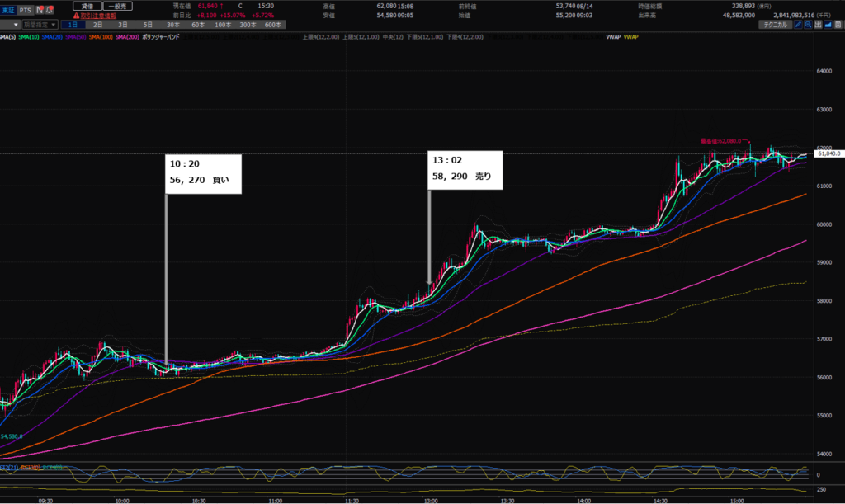Click the market cap 338,893 value

click(744, 6)
